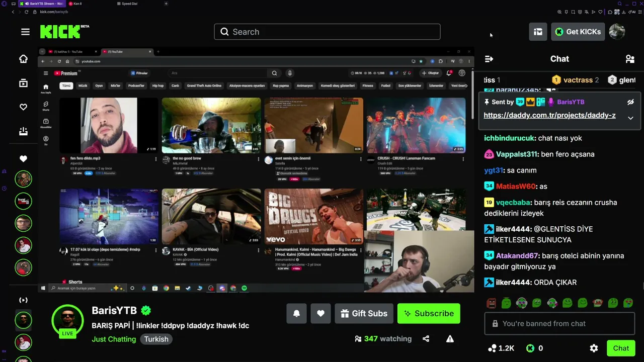This screenshot has height=362, width=644.
Task: Switch to the Kan II browser tab
Action: coord(75,4)
